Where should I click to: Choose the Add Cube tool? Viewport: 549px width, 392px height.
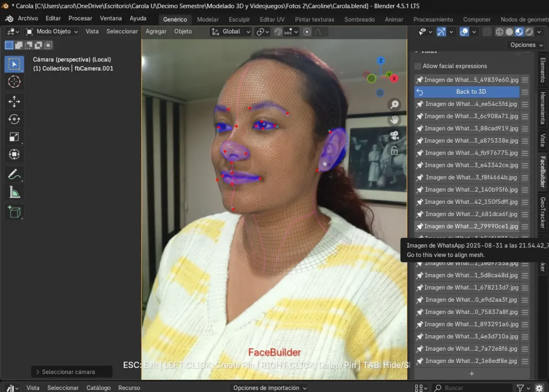click(x=14, y=212)
